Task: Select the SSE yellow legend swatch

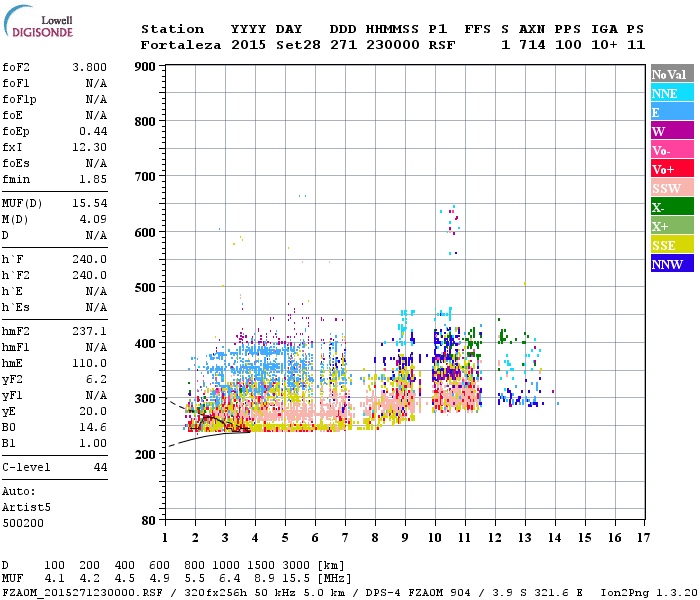Action: (672, 245)
